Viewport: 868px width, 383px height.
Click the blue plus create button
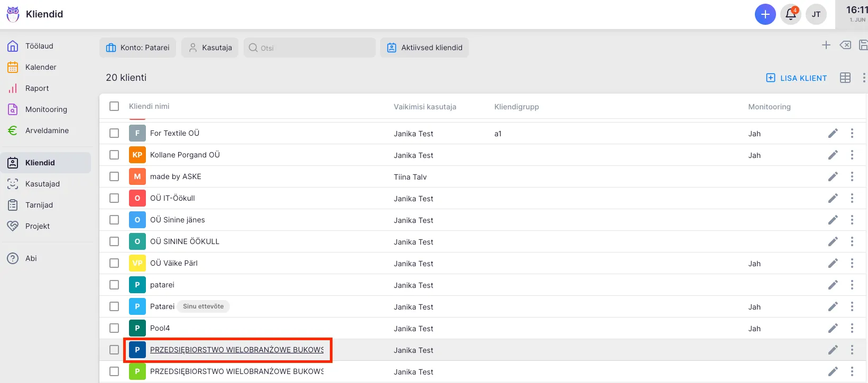tap(765, 14)
